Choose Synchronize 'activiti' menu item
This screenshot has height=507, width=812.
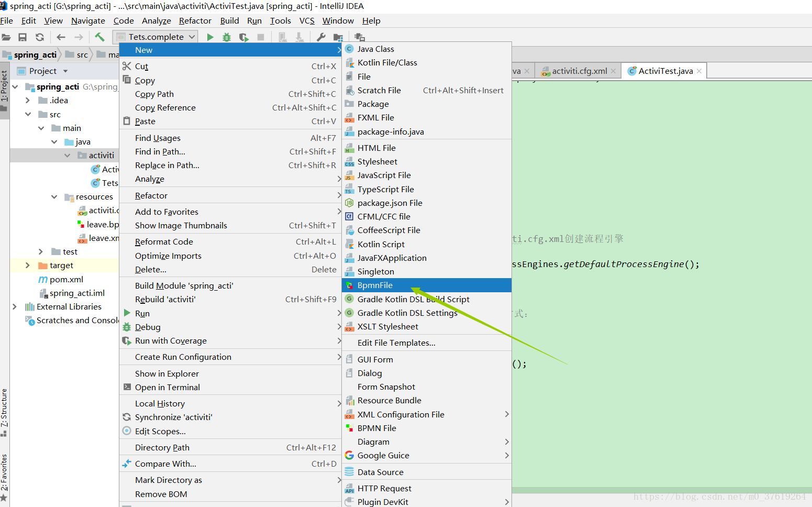230,417
